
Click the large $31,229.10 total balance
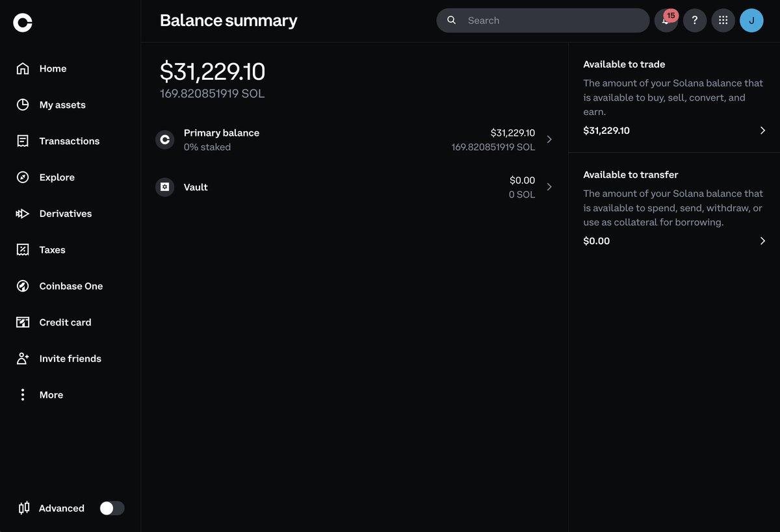(x=213, y=71)
